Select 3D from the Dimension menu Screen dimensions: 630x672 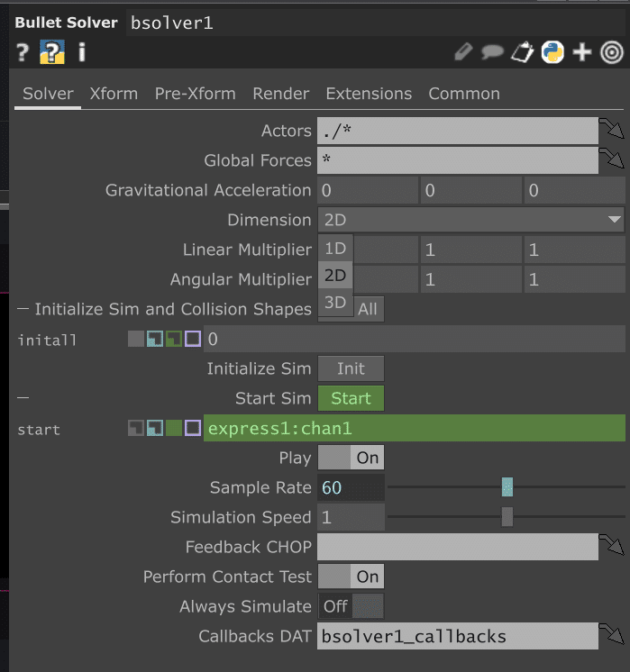335,303
